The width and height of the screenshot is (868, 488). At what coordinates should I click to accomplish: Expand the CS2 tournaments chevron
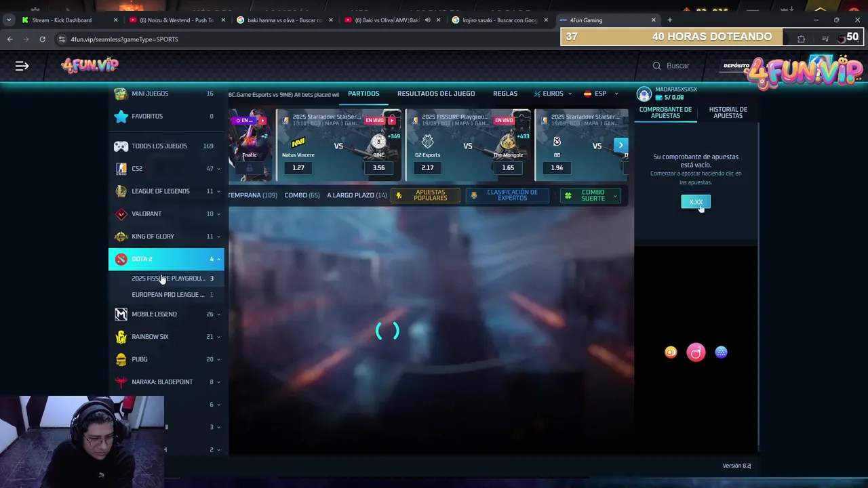[x=218, y=169]
